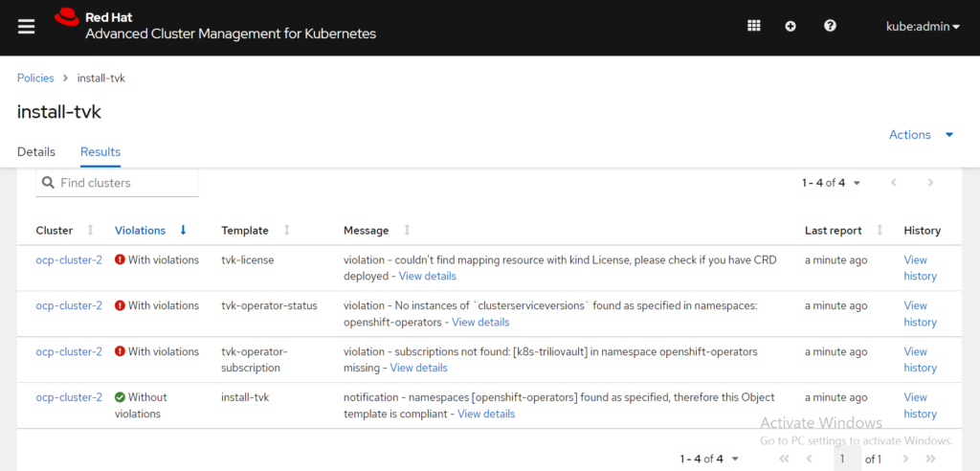The width and height of the screenshot is (980, 471).
Task: Toggle Violations column sort arrow
Action: click(183, 230)
